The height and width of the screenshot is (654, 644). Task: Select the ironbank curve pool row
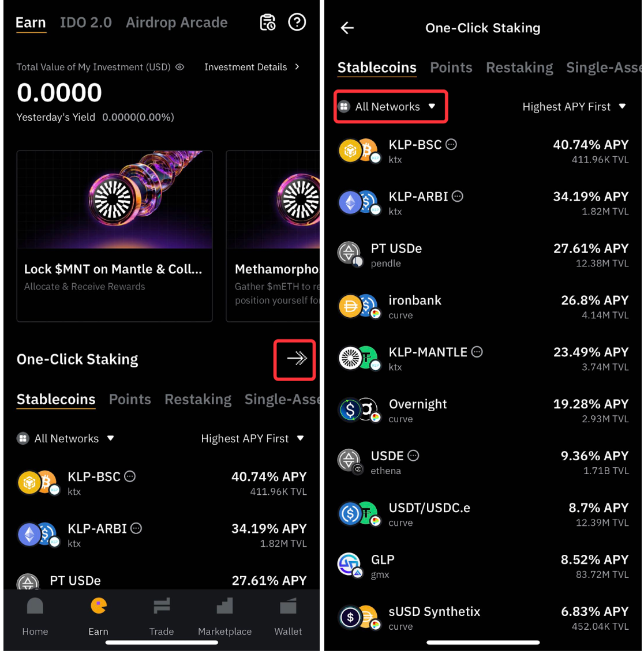[x=483, y=307]
